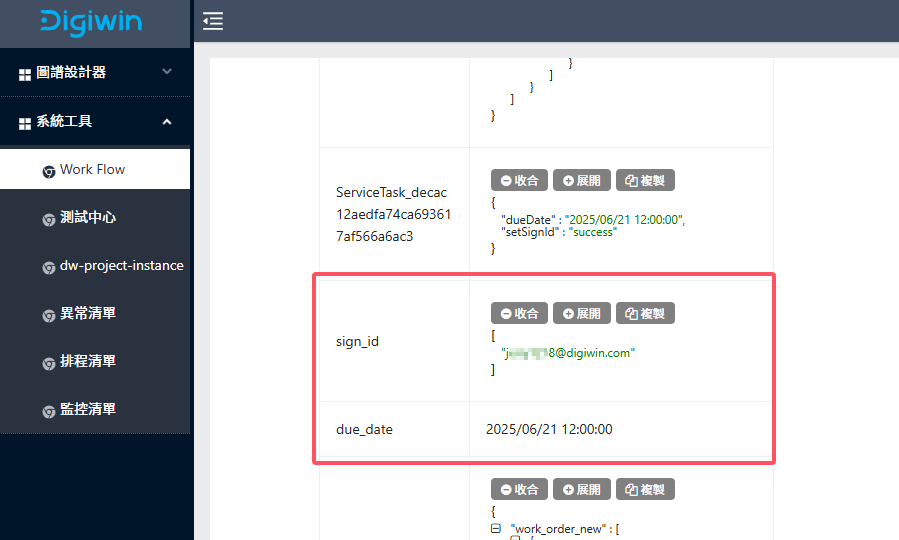899x540 pixels.
Task: Expand the 圖譜設計器 menu chevron
Action: click(x=167, y=72)
